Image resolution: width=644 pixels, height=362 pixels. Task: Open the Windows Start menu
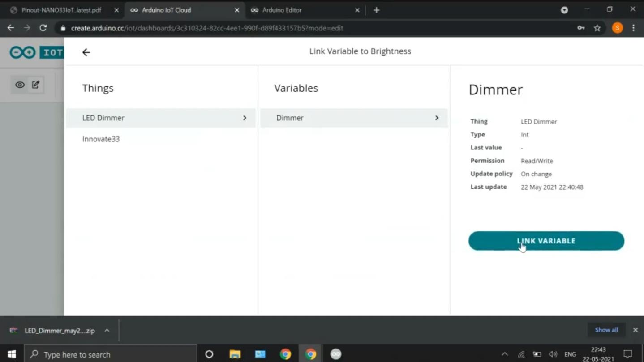[x=12, y=354]
